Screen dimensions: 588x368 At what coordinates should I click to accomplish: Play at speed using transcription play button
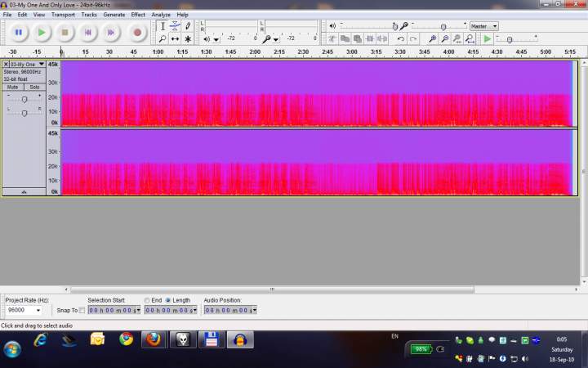coord(487,38)
